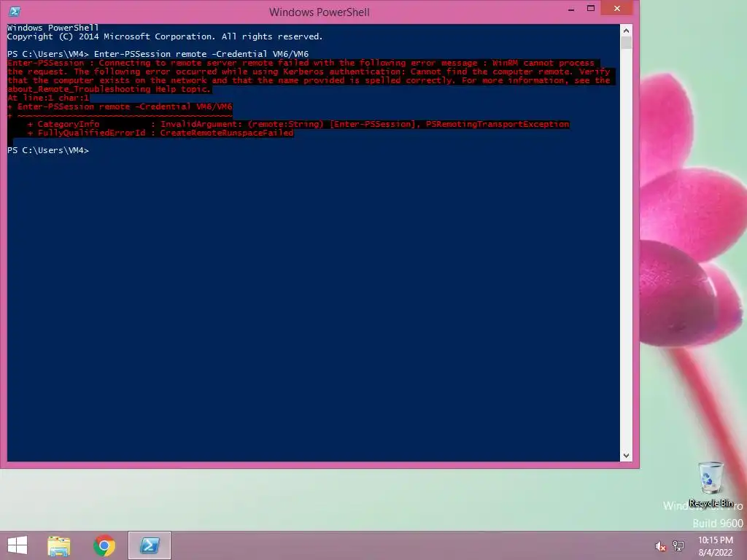747x560 pixels.
Task: Click the PSRemotingTransportException error text
Action: point(498,124)
